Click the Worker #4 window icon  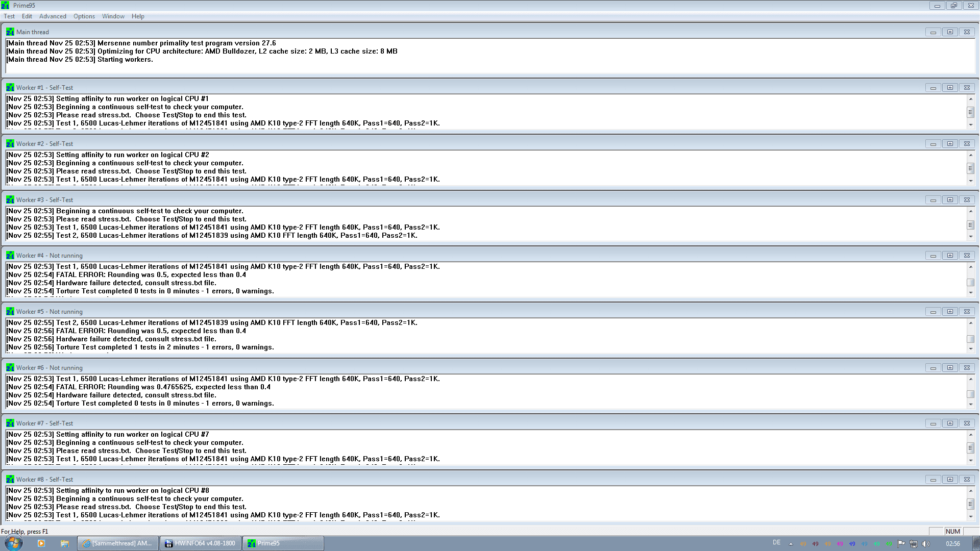[x=10, y=256]
